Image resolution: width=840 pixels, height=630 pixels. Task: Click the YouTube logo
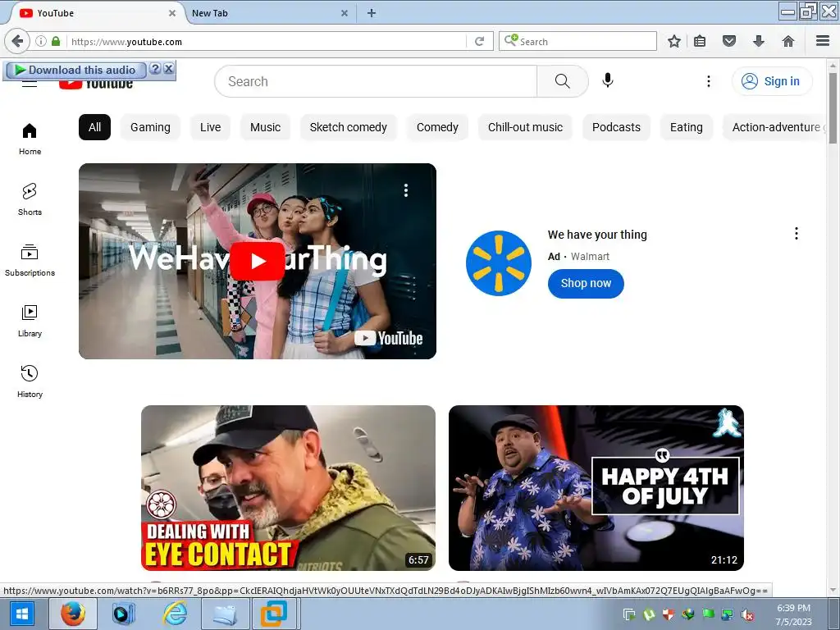click(96, 83)
